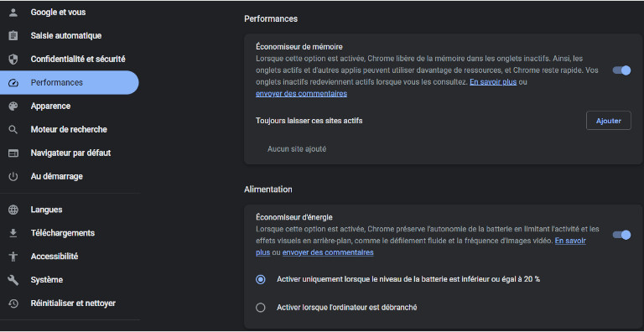
Task: Click the power icon for Au démarrage
Action: tap(13, 176)
